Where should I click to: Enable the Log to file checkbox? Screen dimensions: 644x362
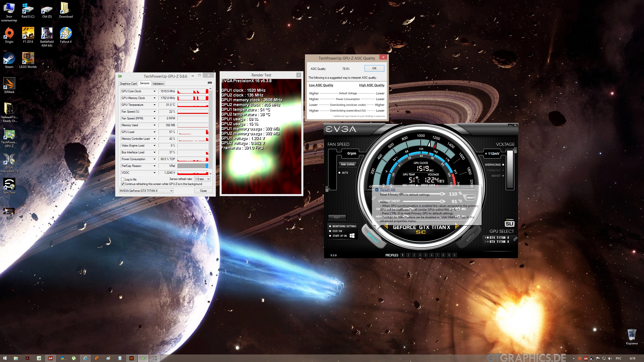[123, 179]
